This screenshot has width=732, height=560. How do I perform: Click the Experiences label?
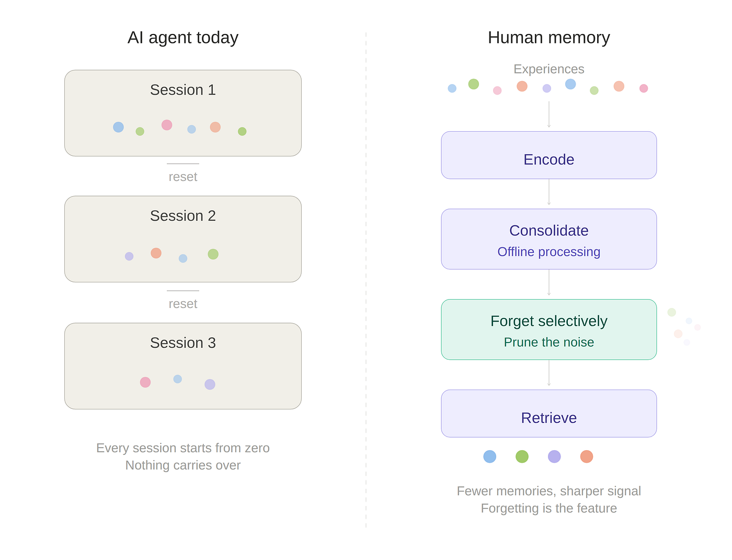coord(548,69)
